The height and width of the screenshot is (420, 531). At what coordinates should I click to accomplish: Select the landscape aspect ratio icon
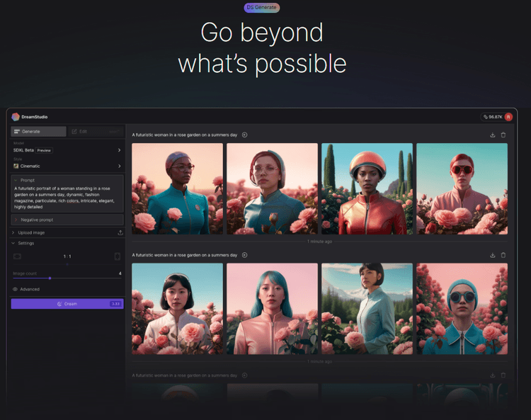18,256
